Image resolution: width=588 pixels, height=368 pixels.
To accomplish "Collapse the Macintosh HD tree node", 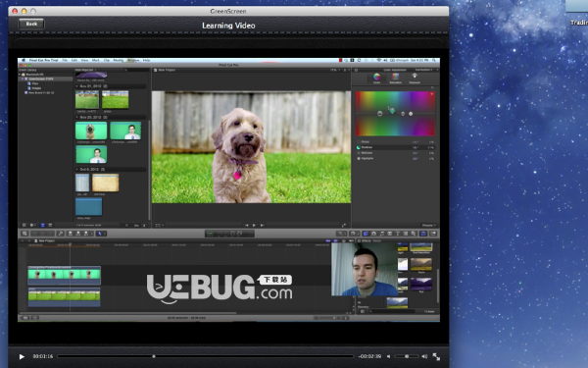I will 21,75.
